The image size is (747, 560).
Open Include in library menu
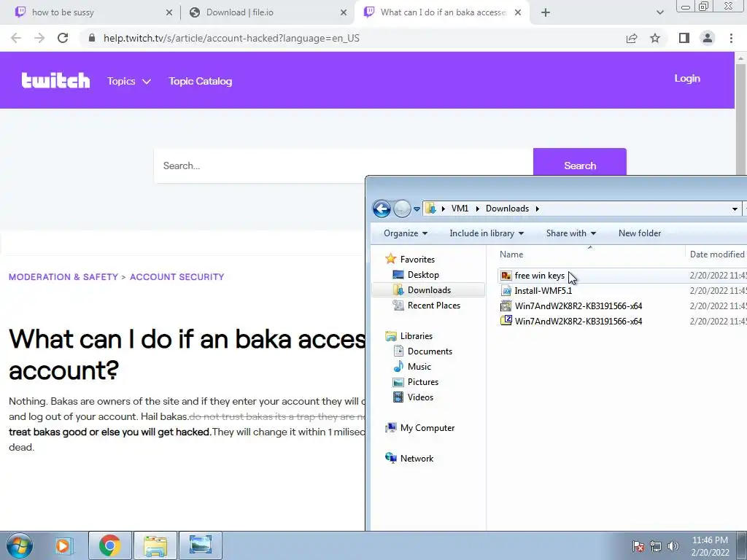pos(487,233)
